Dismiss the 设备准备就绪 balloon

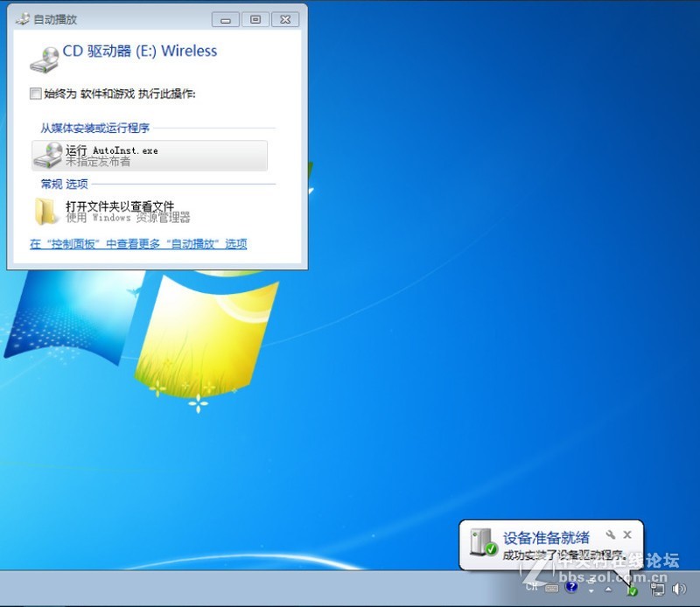627,534
